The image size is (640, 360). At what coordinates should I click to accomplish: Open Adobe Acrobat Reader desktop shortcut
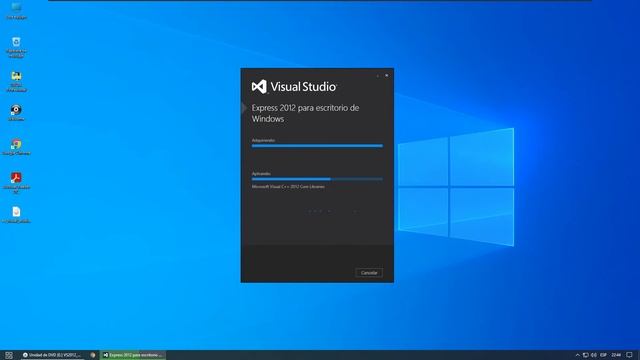[16, 182]
